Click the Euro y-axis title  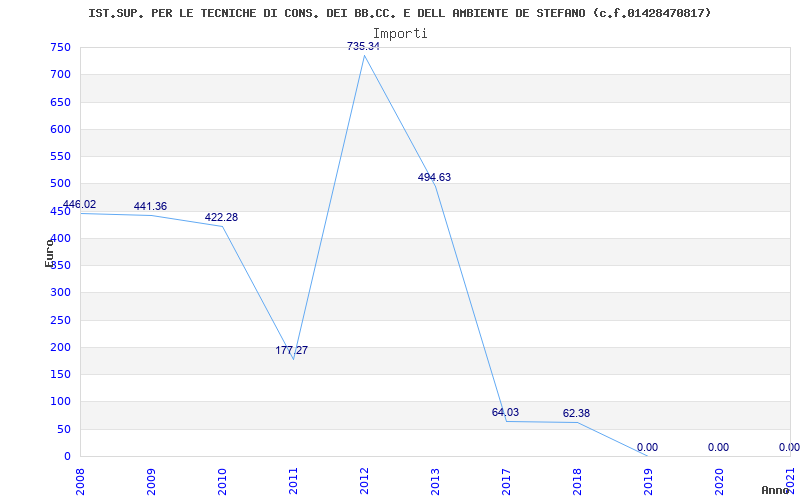coord(49,253)
